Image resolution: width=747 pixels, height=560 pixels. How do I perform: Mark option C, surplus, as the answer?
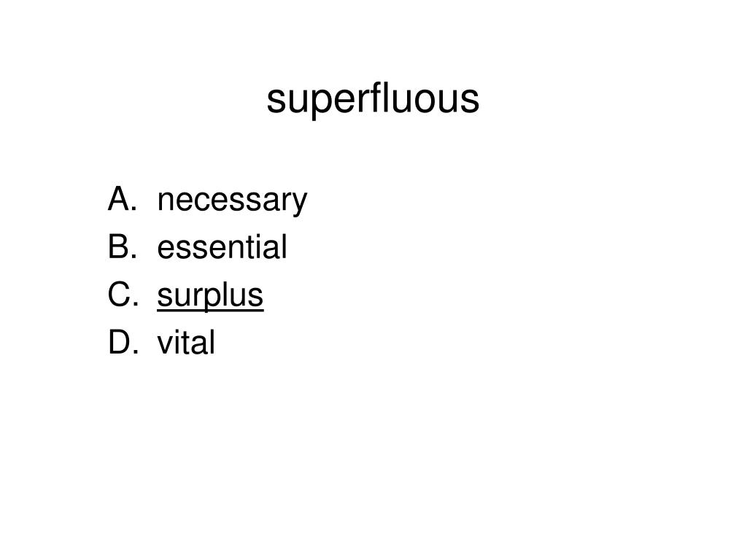point(186,296)
